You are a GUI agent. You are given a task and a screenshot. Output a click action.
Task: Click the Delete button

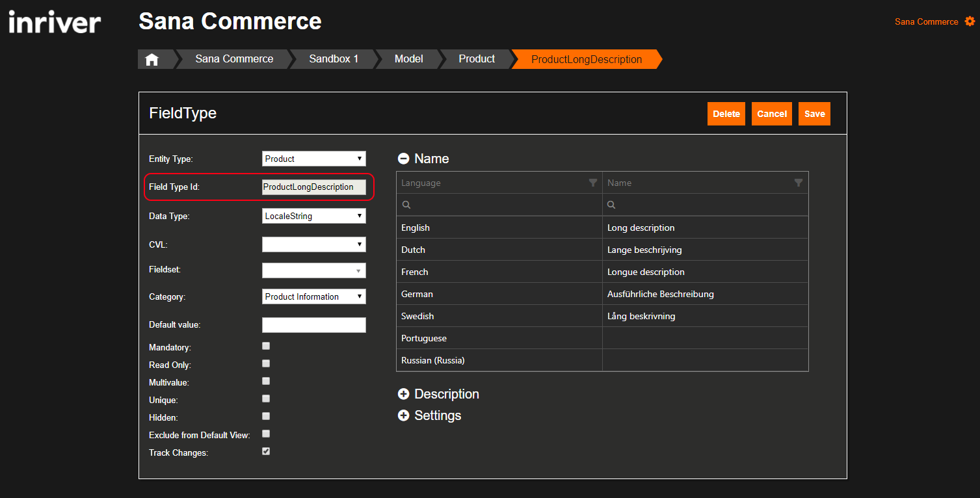pyautogui.click(x=726, y=114)
